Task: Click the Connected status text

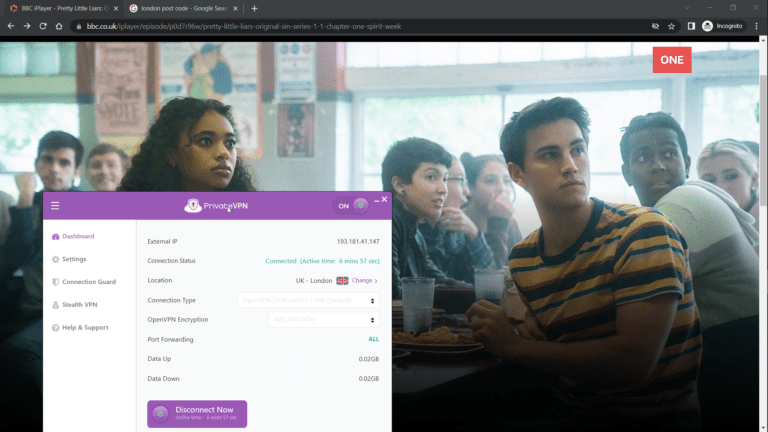Action: (322, 261)
